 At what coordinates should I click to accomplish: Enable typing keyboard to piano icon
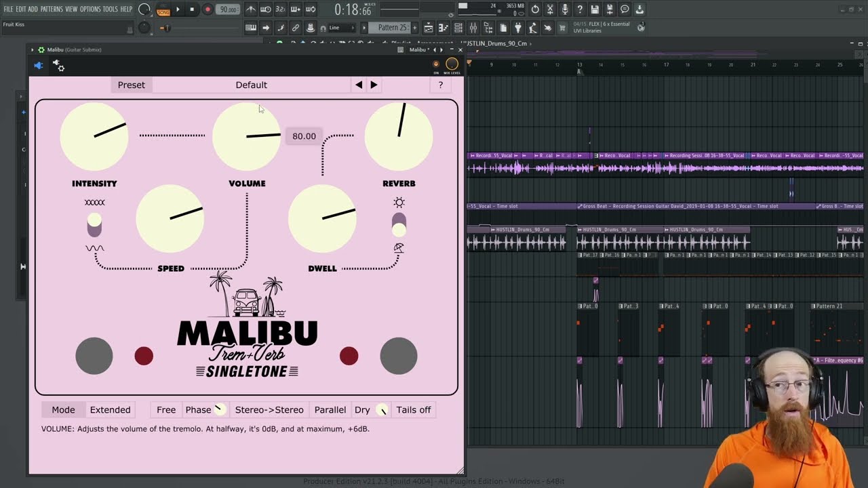[251, 28]
